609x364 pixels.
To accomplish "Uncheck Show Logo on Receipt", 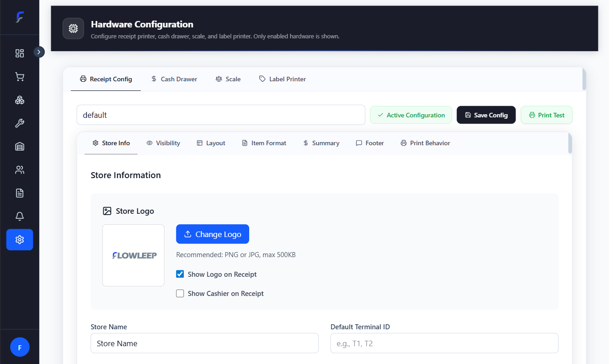I will tap(180, 274).
